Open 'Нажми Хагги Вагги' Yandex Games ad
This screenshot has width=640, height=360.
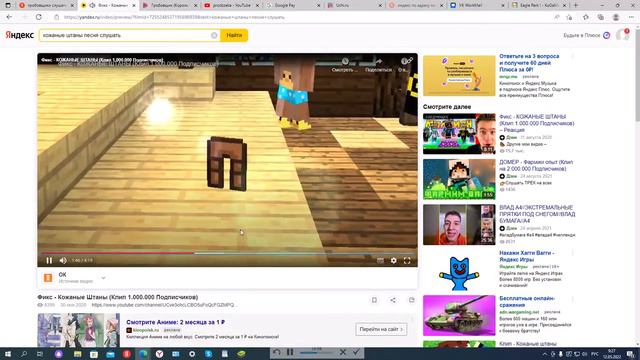point(527,256)
